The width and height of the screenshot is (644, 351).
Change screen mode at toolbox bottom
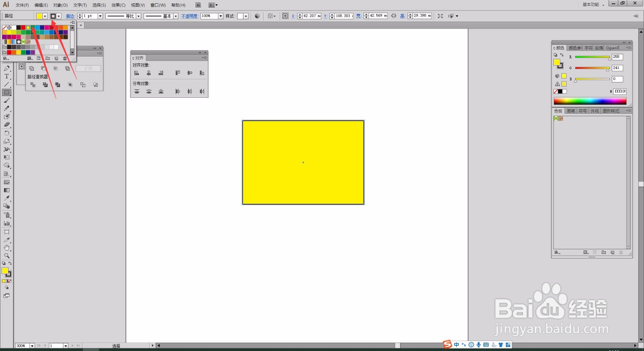(x=7, y=296)
